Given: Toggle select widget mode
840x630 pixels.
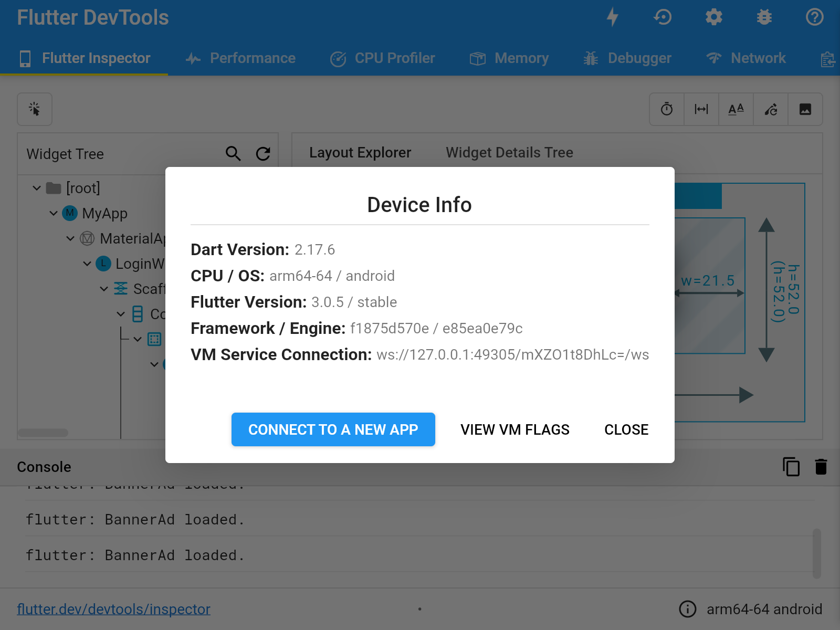Looking at the screenshot, I should click(x=35, y=109).
